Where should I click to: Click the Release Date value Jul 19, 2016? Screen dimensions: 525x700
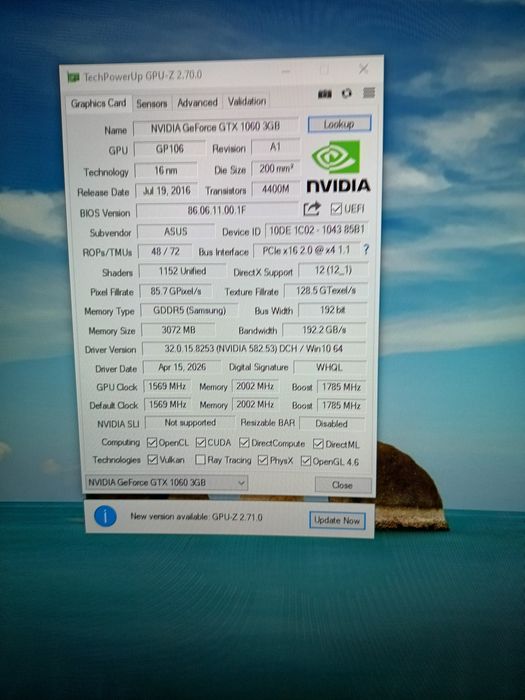167,191
